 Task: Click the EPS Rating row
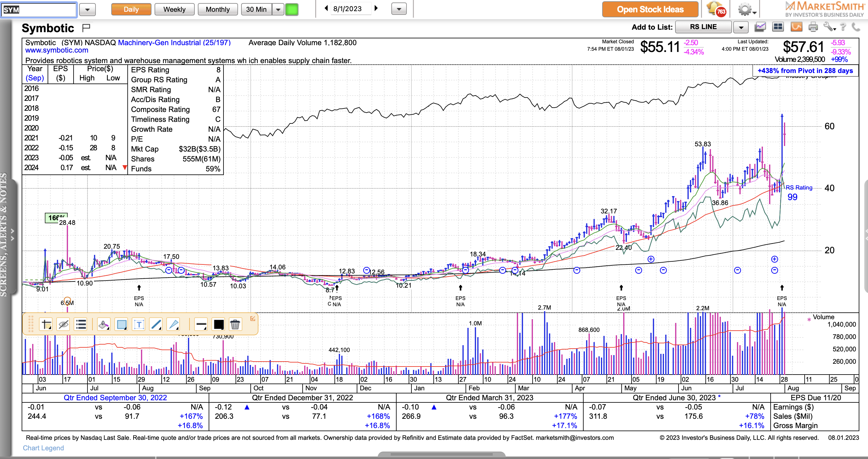(x=176, y=70)
